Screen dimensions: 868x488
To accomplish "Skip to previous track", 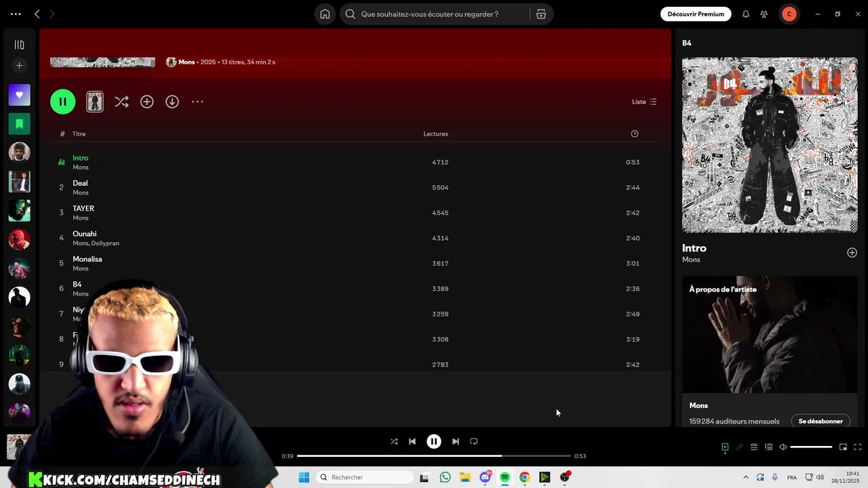I will click(412, 441).
